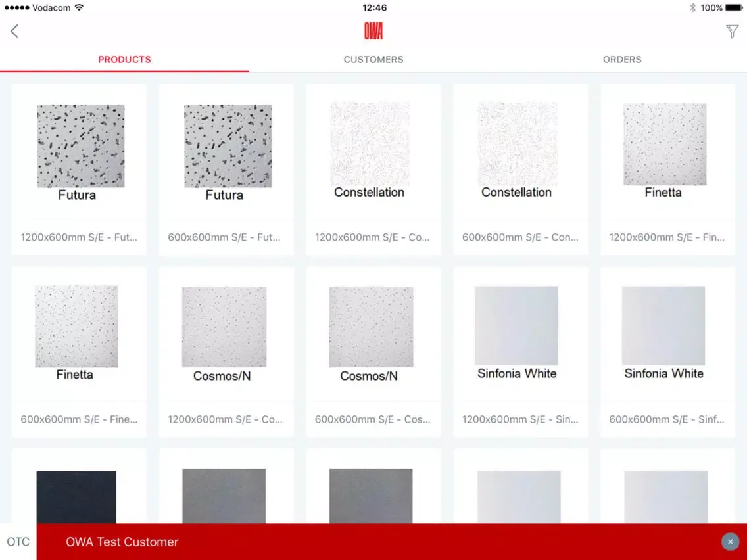This screenshot has width=747, height=560.
Task: Select "600x600mm S/E - Fine..." caption
Action: tap(79, 419)
